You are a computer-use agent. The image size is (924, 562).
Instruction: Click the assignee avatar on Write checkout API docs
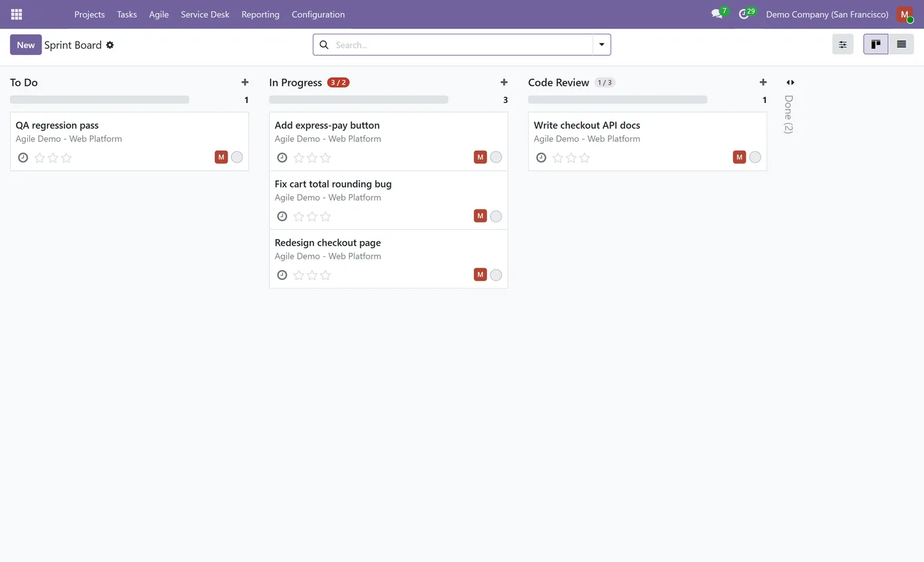click(x=739, y=157)
